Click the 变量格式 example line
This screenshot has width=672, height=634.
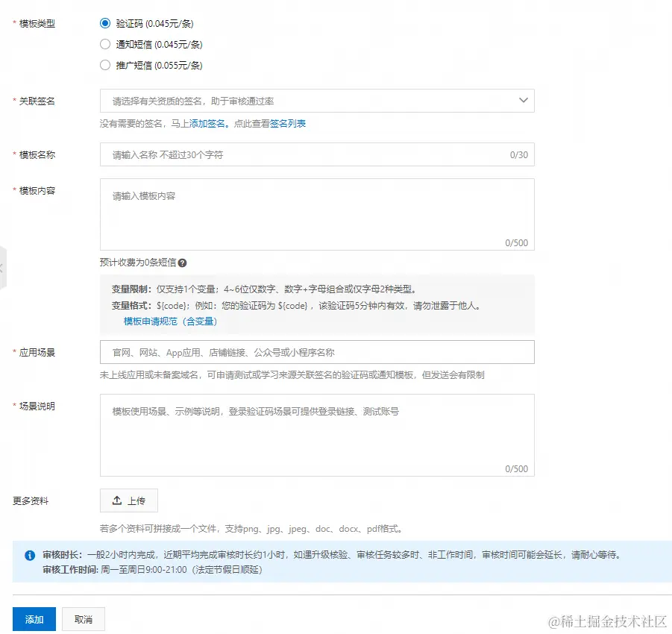(x=297, y=305)
